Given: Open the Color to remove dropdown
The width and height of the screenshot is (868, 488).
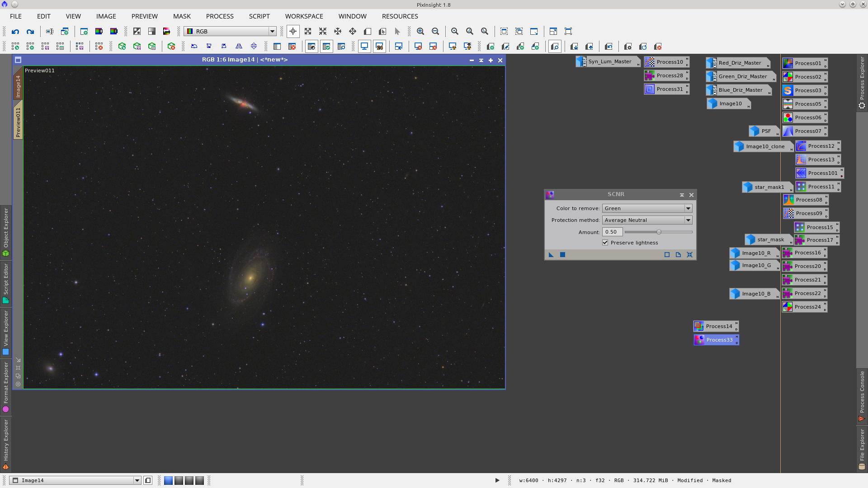Looking at the screenshot, I should coord(688,208).
